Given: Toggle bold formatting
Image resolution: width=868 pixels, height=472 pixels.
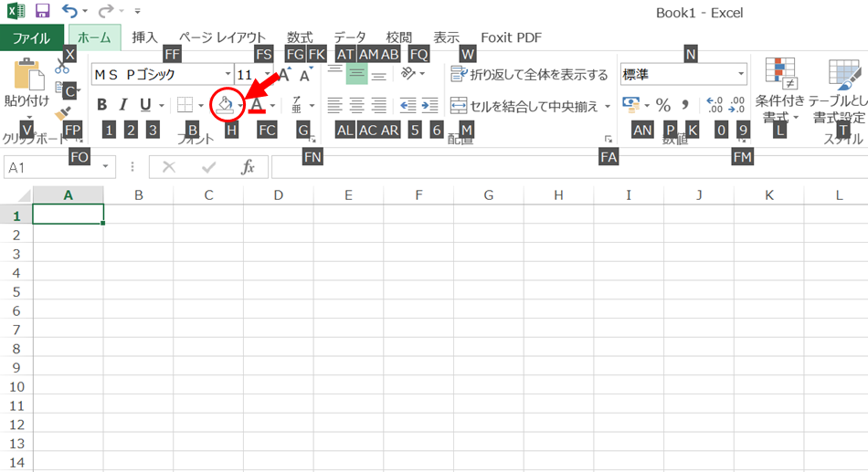Looking at the screenshot, I should pyautogui.click(x=101, y=105).
